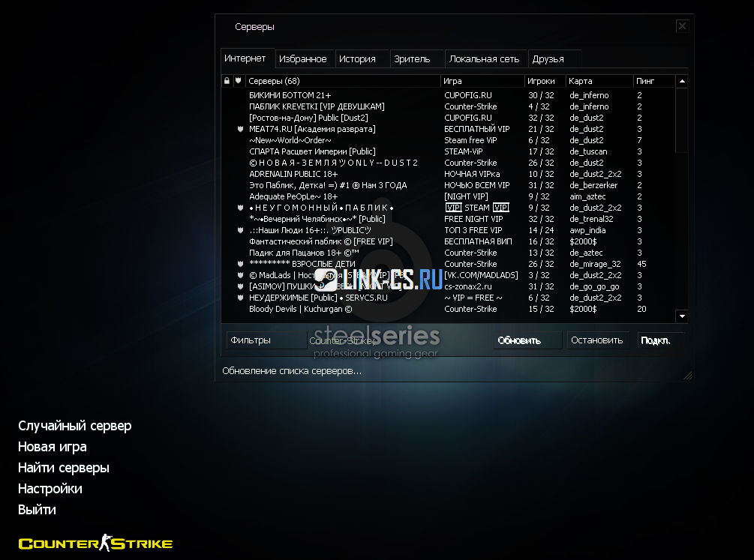Close the Серверы window with X
Image resolution: width=754 pixels, height=560 pixels.
pyautogui.click(x=682, y=26)
